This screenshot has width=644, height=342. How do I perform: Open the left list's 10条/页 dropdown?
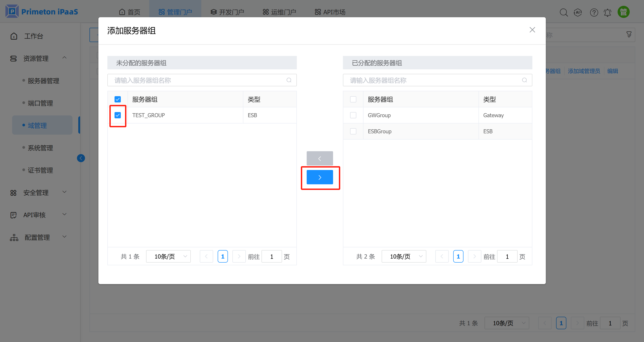168,256
